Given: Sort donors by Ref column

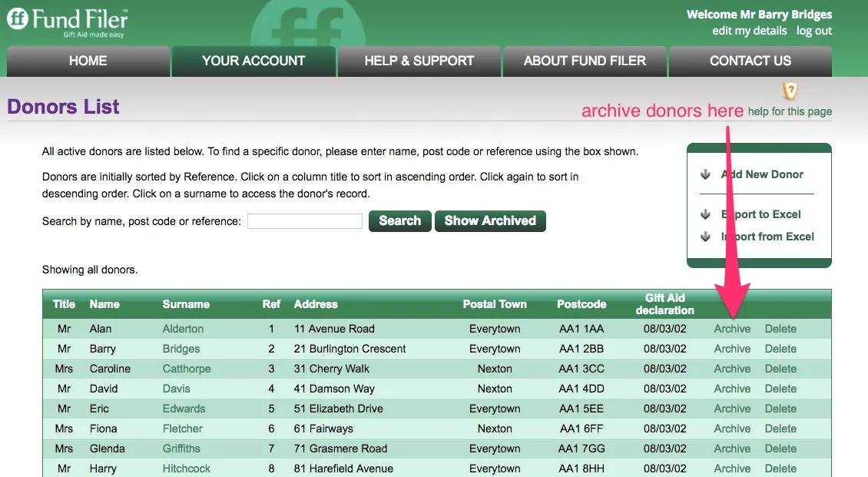Looking at the screenshot, I should click(271, 304).
